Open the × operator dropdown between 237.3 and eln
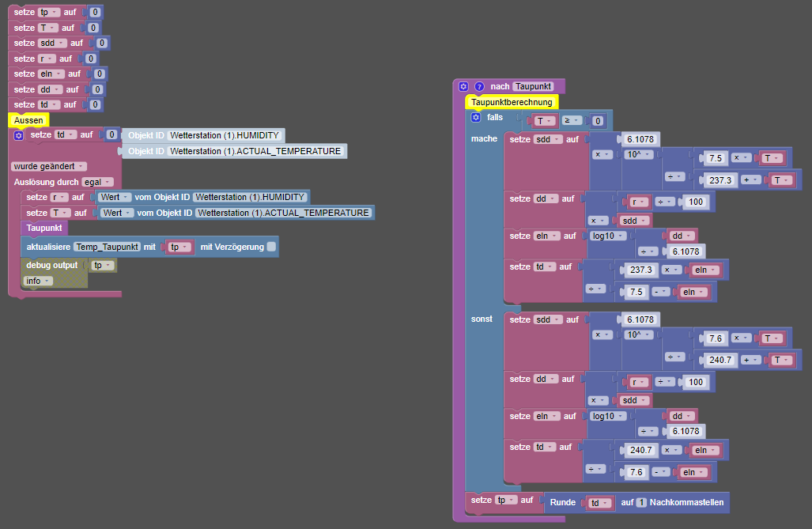Image resolution: width=812 pixels, height=529 pixels. click(672, 270)
